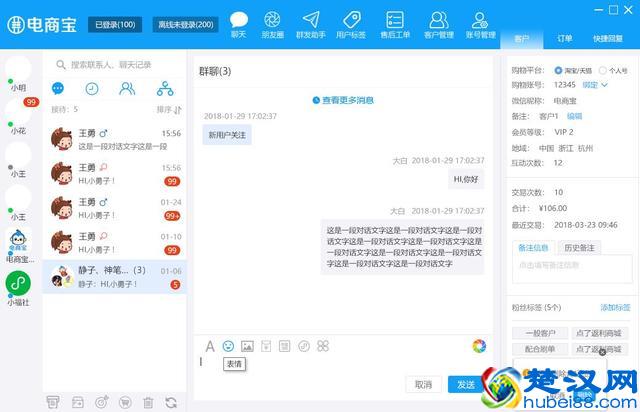This screenshot has height=412, width=640.
Task: Click the store shop icon at bottom left
Action: pyautogui.click(x=53, y=402)
